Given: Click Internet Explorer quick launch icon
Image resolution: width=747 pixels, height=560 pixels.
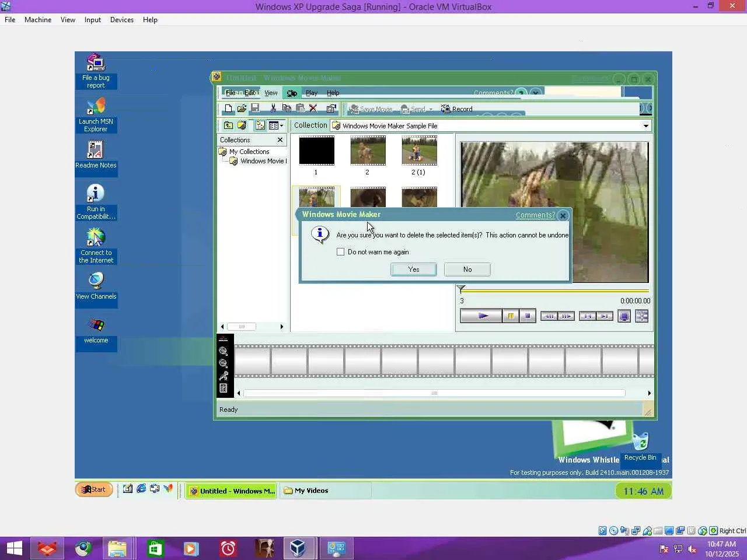Looking at the screenshot, I should click(141, 489).
